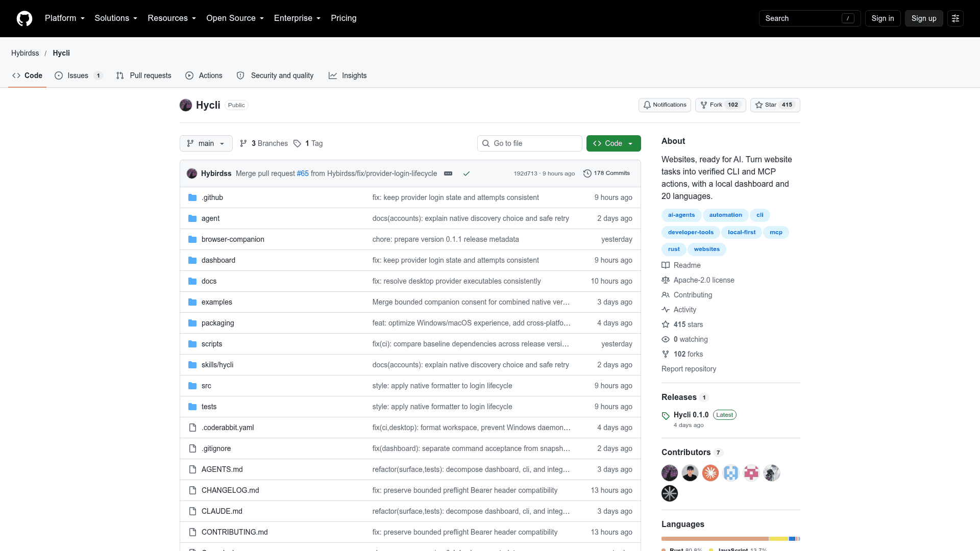Viewport: 980px width, 551px height.
Task: Expand commit message ellipsis icon
Action: point(448,173)
